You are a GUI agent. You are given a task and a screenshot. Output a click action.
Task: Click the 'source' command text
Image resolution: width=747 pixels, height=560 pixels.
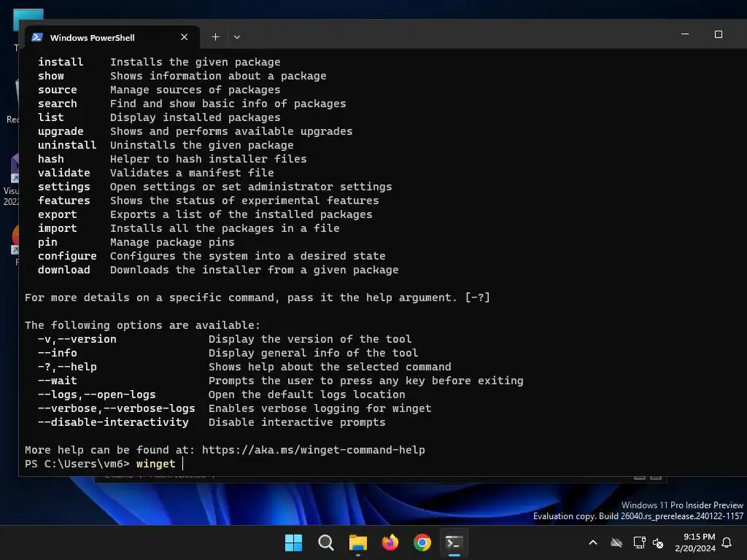pyautogui.click(x=57, y=90)
